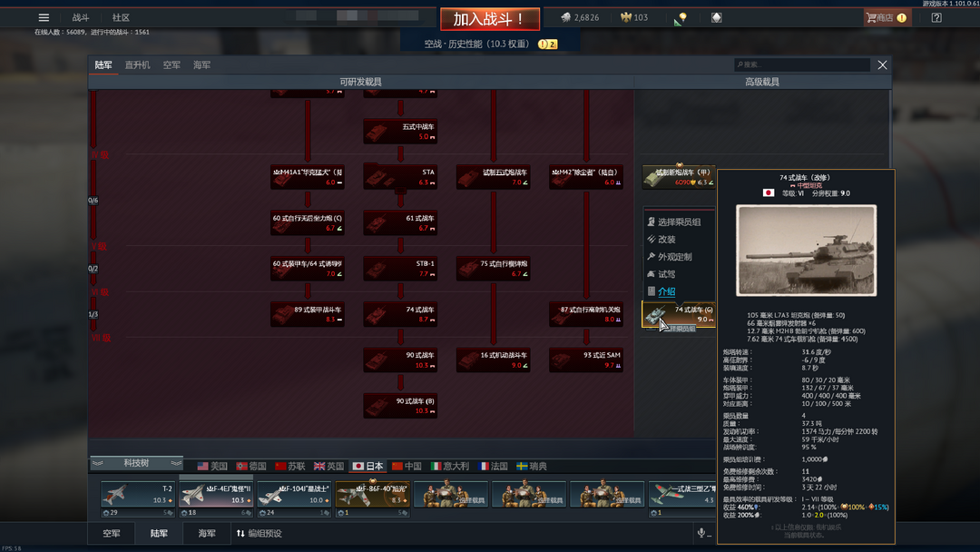The image size is (980, 552).
Task: Select the M42 除尘者 vehicle
Action: (585, 177)
